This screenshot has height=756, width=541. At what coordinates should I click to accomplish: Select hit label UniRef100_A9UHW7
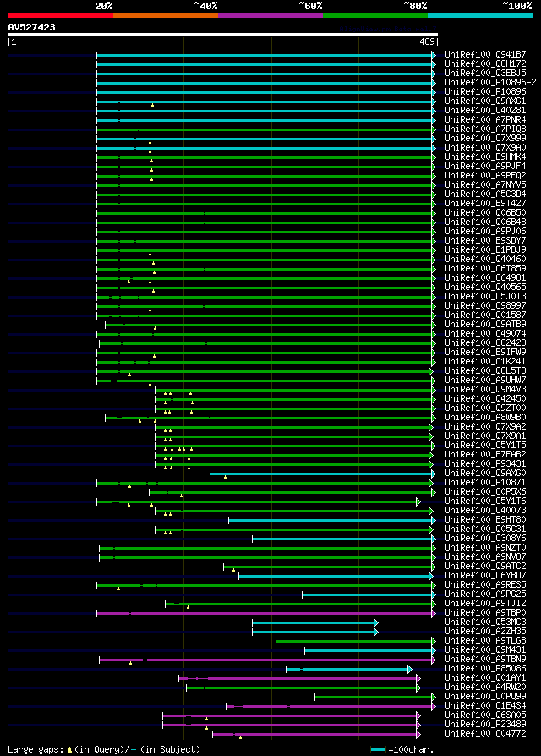pos(485,380)
